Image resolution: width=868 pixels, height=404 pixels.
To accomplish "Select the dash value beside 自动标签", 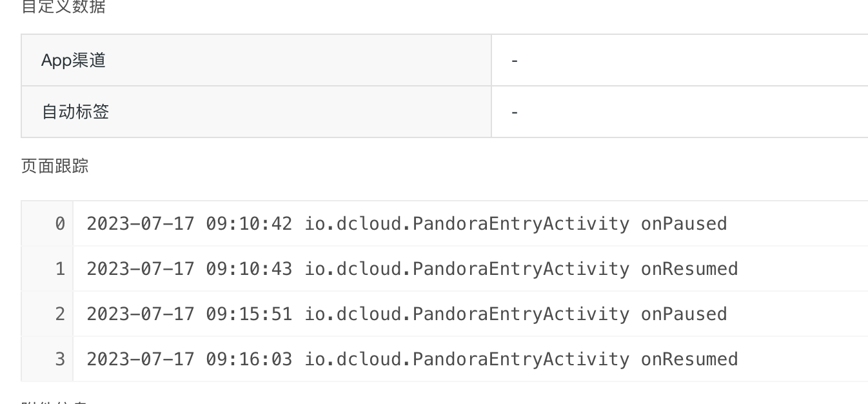I will point(515,112).
